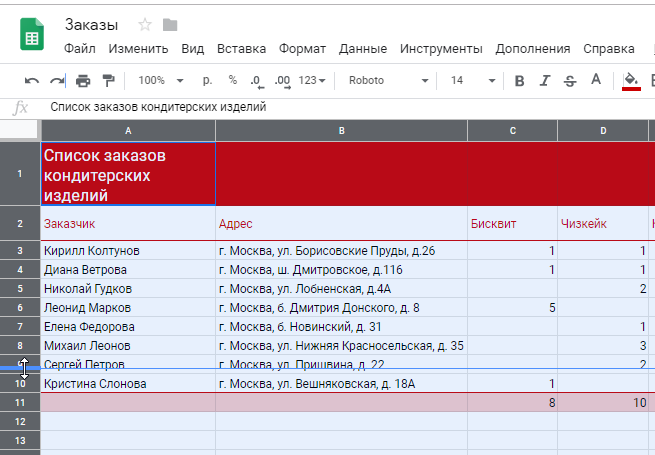Image resolution: width=655 pixels, height=455 pixels.
Task: Select row 11 header
Action: 20,403
